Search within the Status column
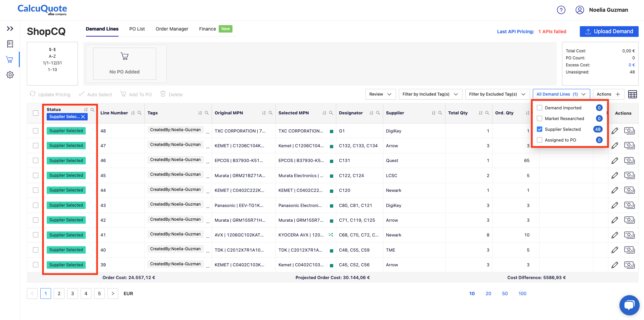 tap(92, 110)
